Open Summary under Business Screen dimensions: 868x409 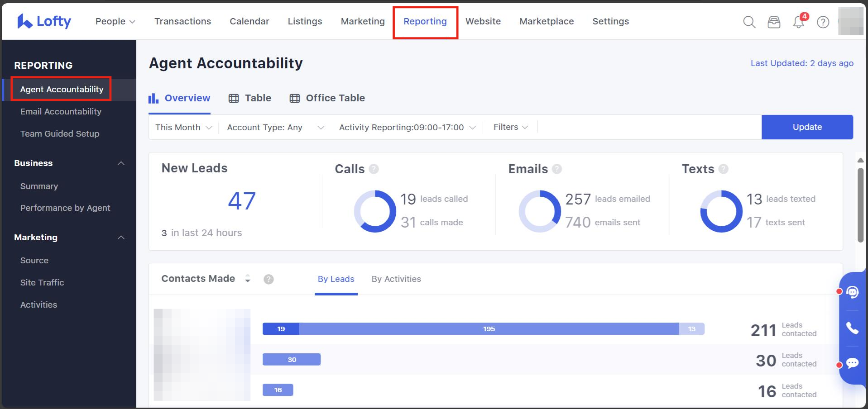pyautogui.click(x=39, y=186)
